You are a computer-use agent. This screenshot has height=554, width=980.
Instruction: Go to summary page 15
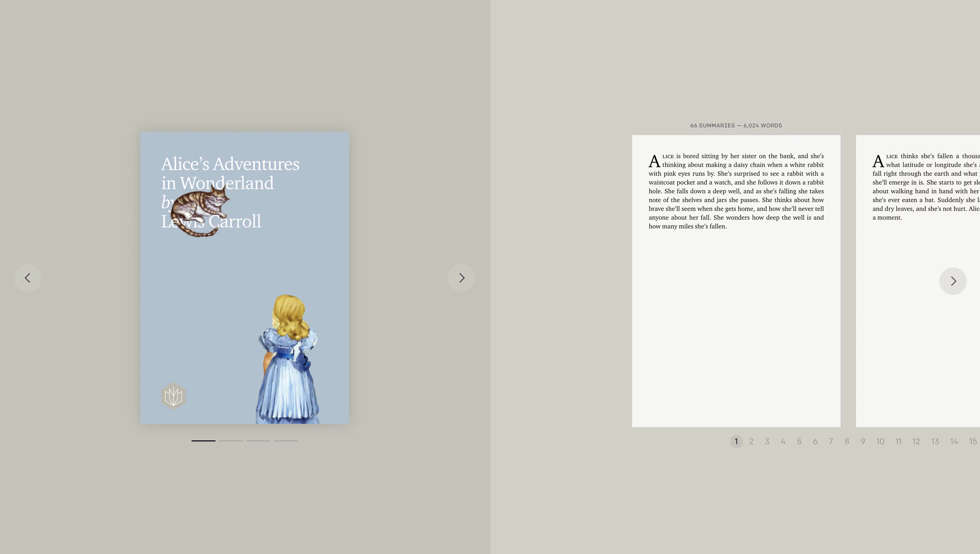pyautogui.click(x=973, y=441)
